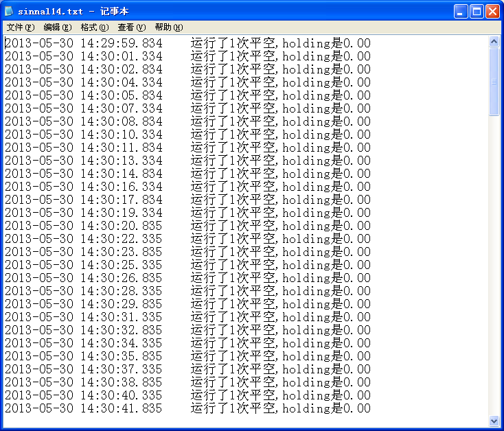Click the line timestamped 14:30:32.835
This screenshot has height=431, width=504.
point(187,330)
